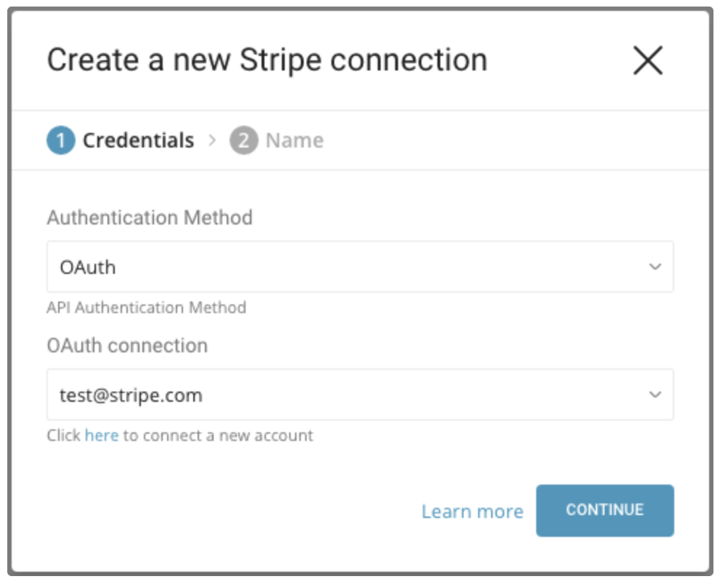Click the "Authentication Method" field label
Screen dimensions: 728x587
[x=150, y=217]
